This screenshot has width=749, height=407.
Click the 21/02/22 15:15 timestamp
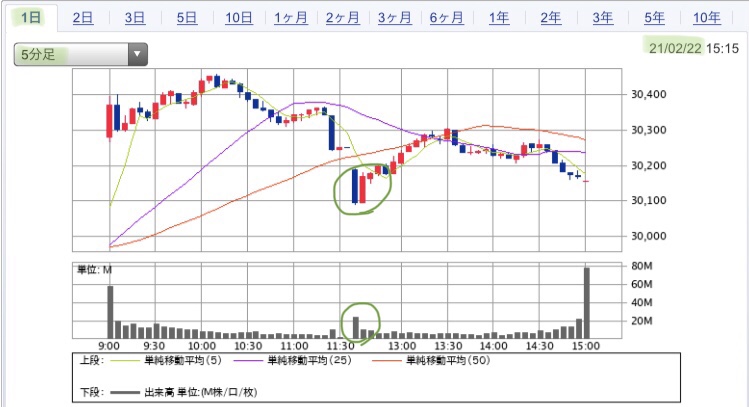tap(694, 48)
